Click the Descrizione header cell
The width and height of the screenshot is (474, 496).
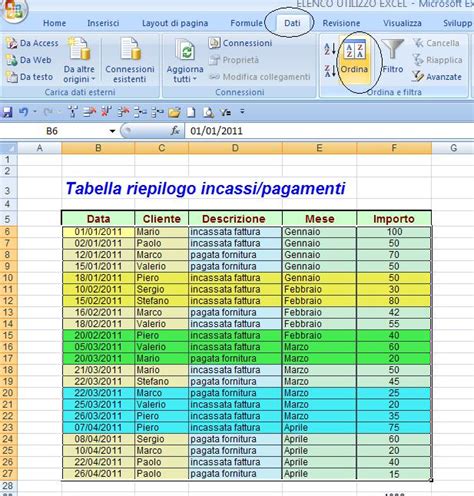point(235,219)
